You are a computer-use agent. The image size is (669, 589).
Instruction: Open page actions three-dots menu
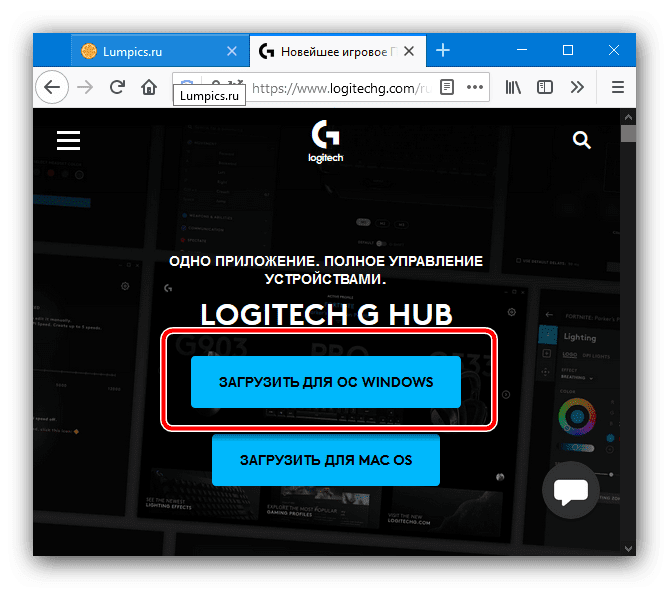coord(475,87)
